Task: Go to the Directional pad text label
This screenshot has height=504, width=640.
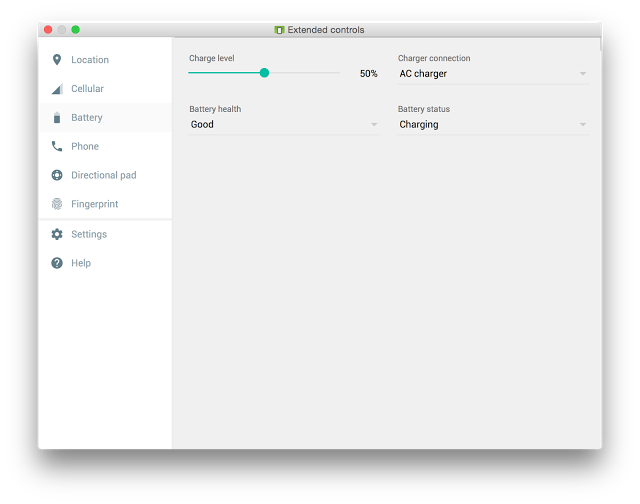Action: click(x=103, y=176)
